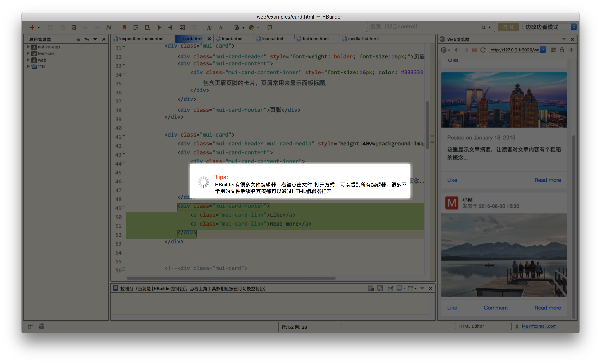This screenshot has width=601, height=364.
Task: Refresh the web browser preview
Action: click(x=483, y=50)
